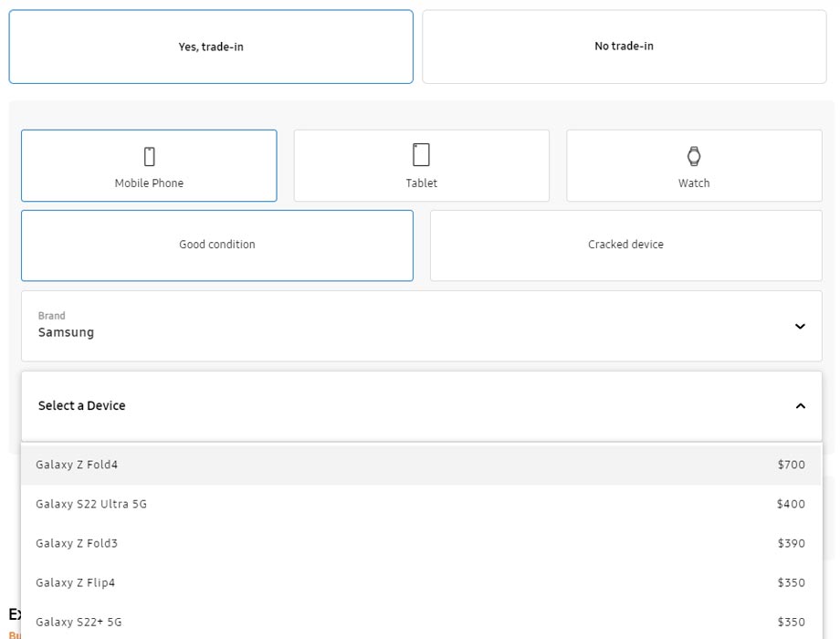Click the Samsung brand value text
Viewport: 840px width, 639px height.
66,332
